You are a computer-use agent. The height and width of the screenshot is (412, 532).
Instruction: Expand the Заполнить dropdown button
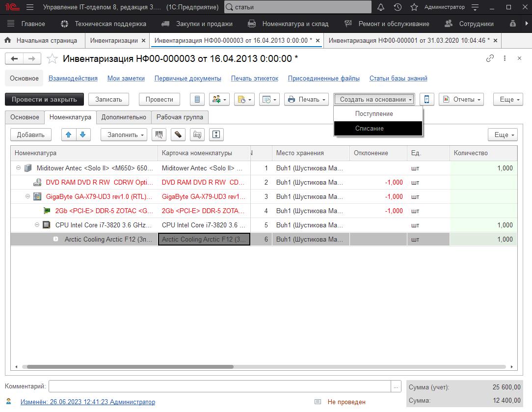(127, 135)
